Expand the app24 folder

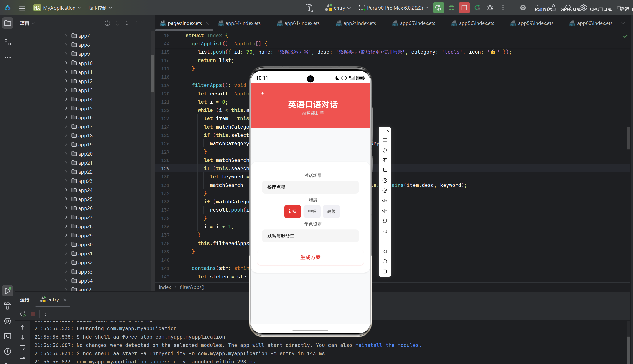[66, 190]
